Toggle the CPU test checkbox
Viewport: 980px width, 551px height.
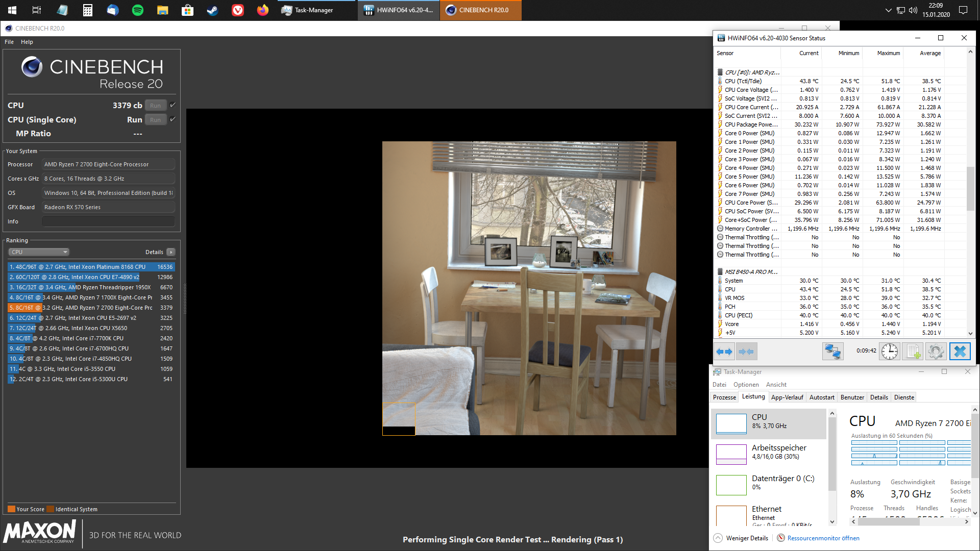point(173,105)
